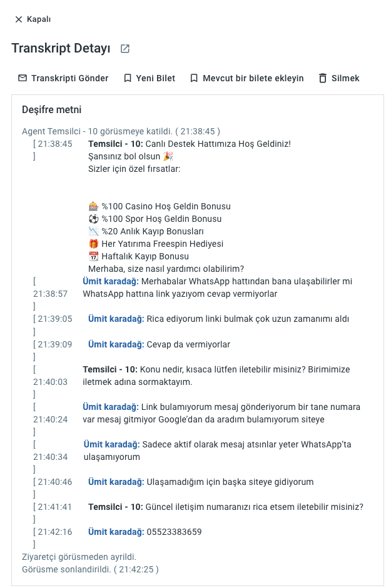Click the Her Yatırıma Freespin gift emoji
This screenshot has width=386, height=588.
click(x=93, y=244)
